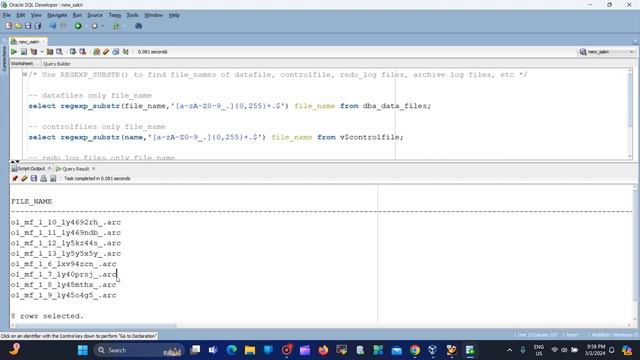Click the To Upper/Lower/InitCap icon
Image resolution: width=640 pixels, height=360 pixels.
(x=126, y=52)
